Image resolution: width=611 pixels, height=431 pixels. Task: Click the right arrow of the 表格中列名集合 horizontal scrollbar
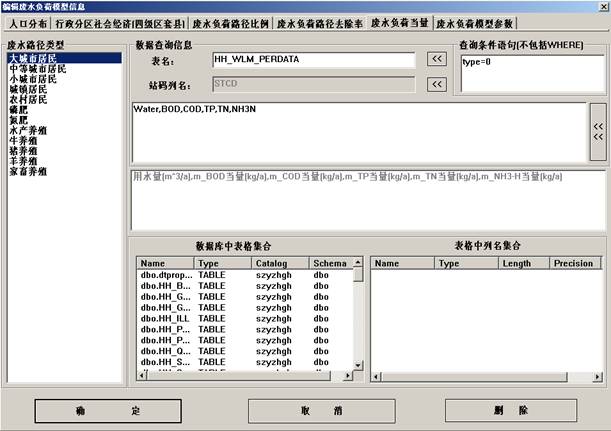pyautogui.click(x=597, y=377)
